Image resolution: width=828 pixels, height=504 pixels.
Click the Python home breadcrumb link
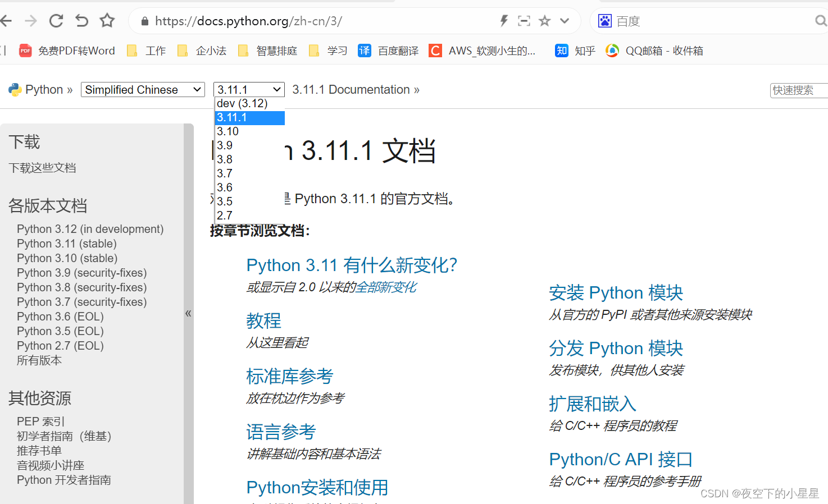pyautogui.click(x=44, y=90)
